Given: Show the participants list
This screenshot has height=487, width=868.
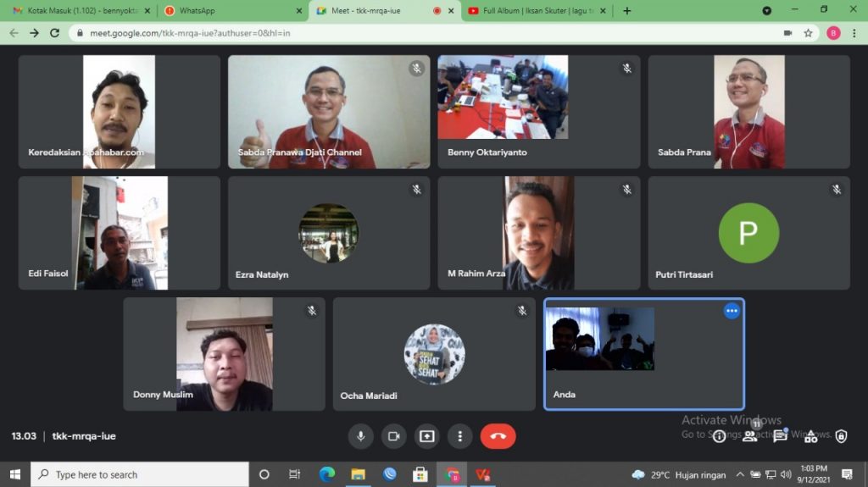Looking at the screenshot, I should pyautogui.click(x=749, y=436).
